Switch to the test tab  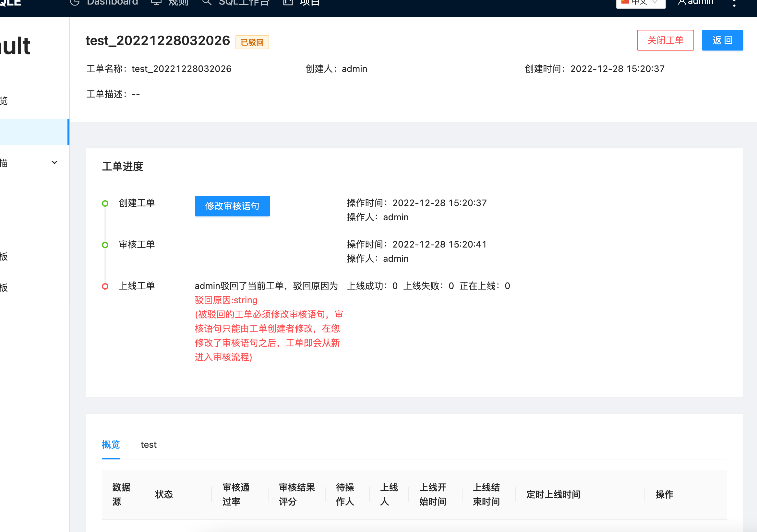(148, 445)
